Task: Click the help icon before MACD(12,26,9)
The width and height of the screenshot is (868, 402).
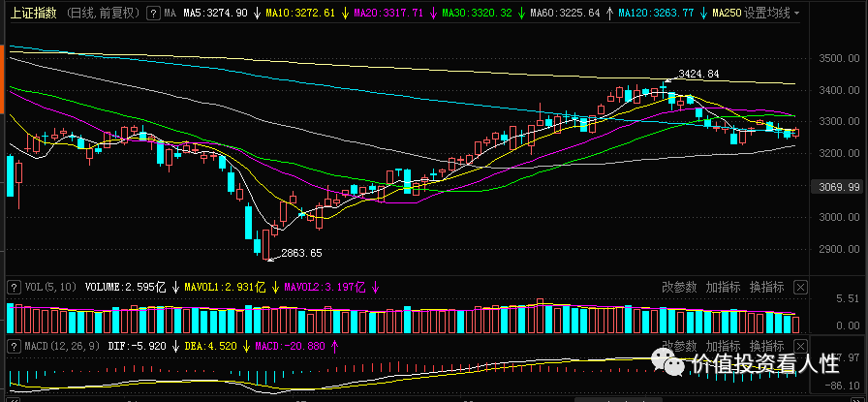Action: tap(14, 347)
